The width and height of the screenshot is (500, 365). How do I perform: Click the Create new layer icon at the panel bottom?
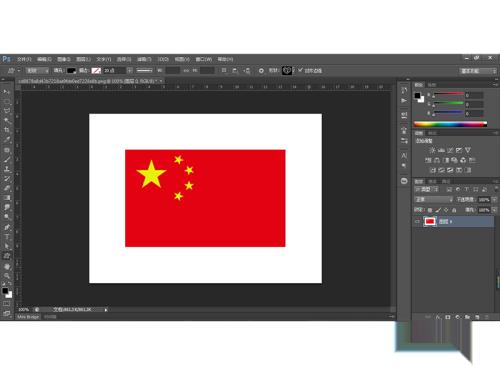[477, 317]
